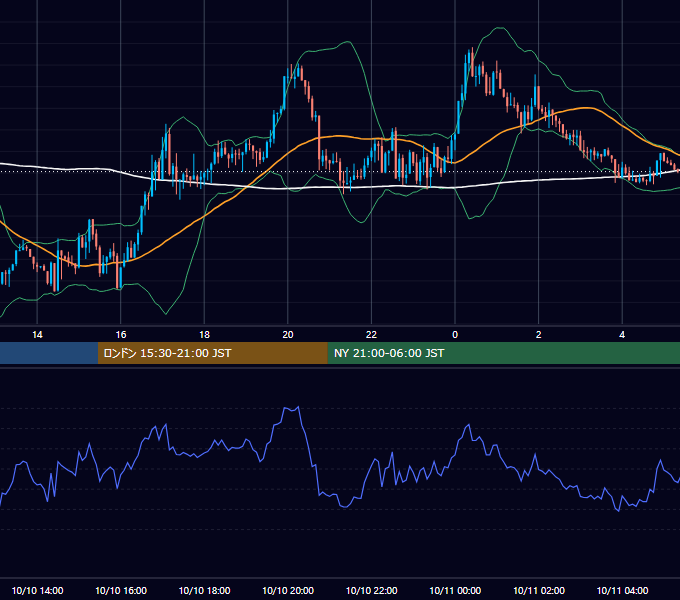Click hour label 20 on price chart axis
680x600 pixels.
click(x=288, y=335)
